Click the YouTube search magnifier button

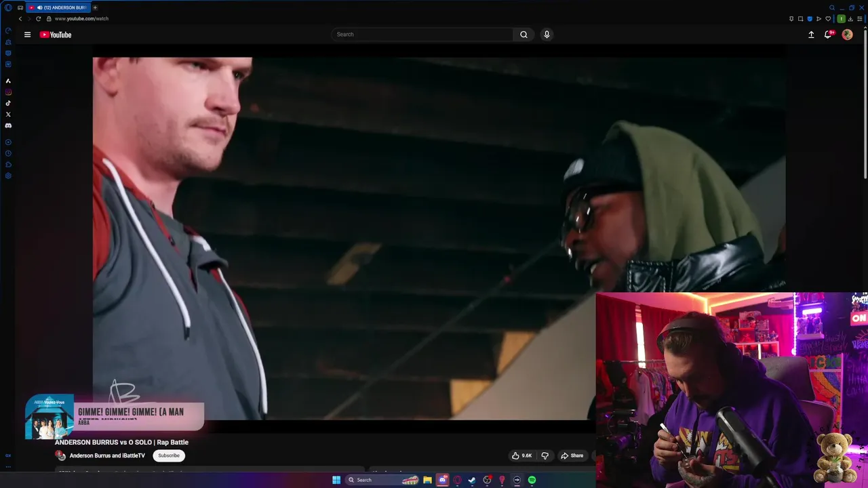[x=524, y=35]
